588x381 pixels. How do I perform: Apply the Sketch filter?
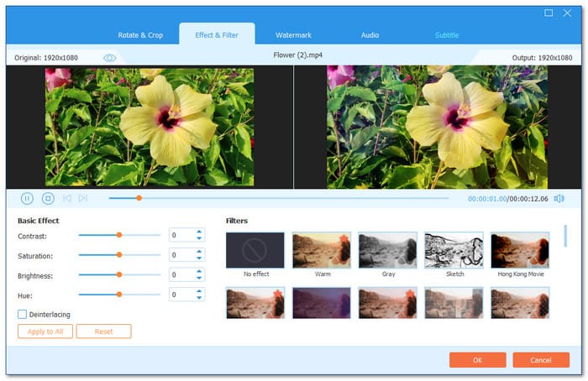454,250
